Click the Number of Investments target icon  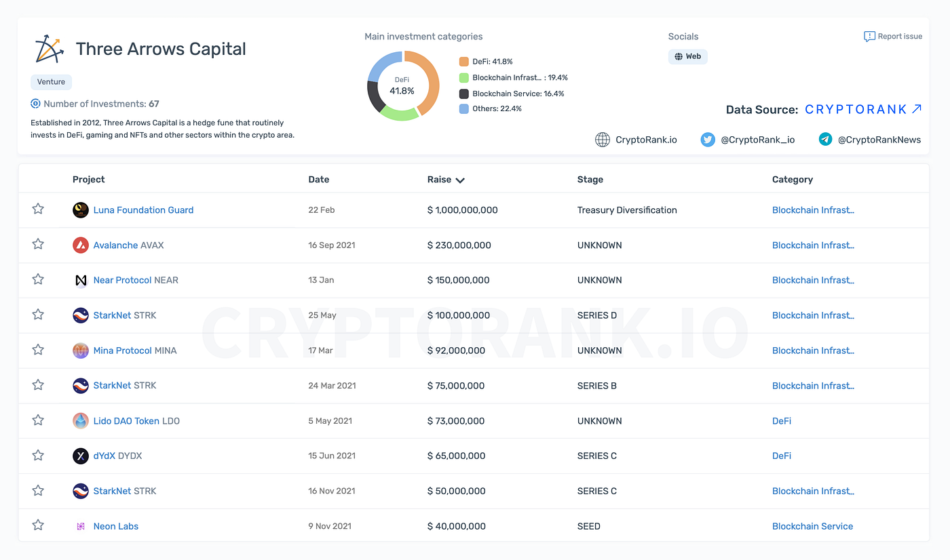36,104
